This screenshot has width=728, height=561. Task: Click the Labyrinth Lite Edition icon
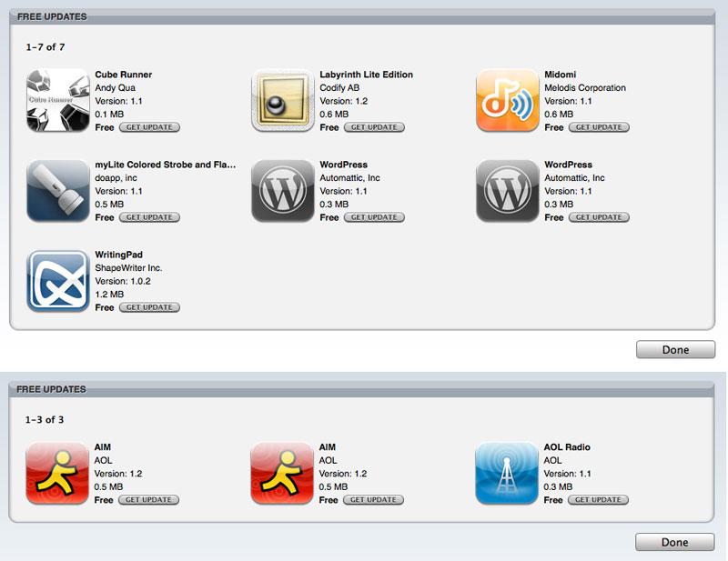click(283, 100)
